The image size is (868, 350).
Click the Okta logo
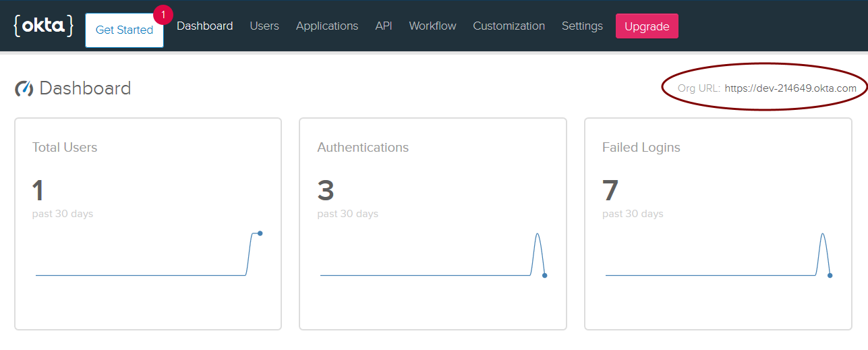point(43,26)
